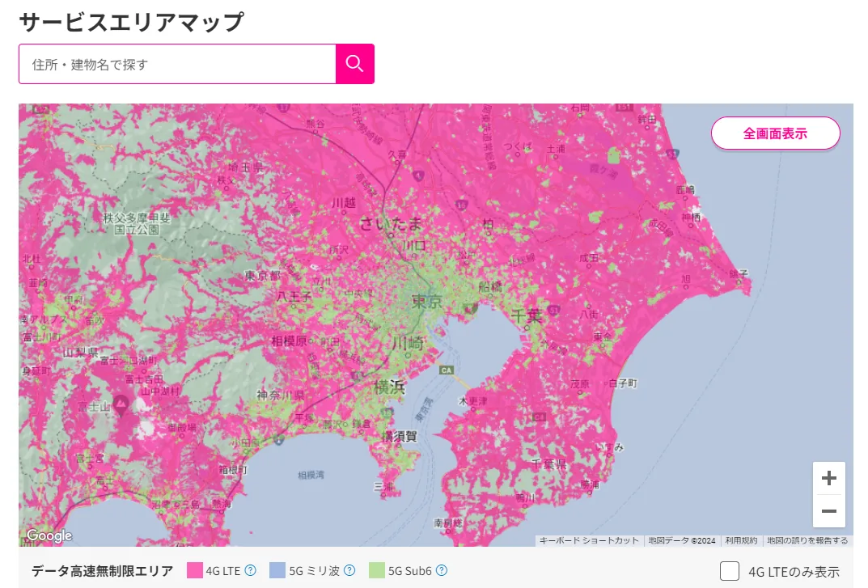The height and width of the screenshot is (588, 868).
Task: Click the 千葉県 prefecture label
Action: point(548,463)
